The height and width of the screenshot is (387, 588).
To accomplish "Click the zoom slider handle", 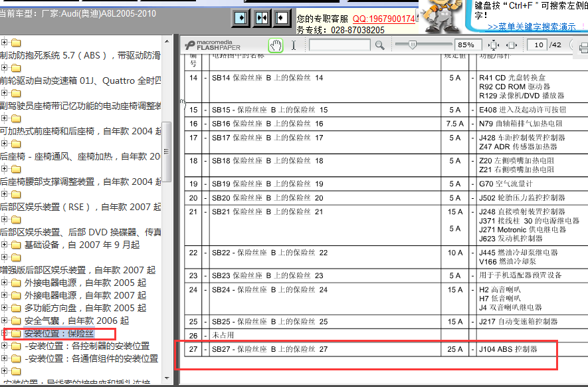I will [412, 45].
